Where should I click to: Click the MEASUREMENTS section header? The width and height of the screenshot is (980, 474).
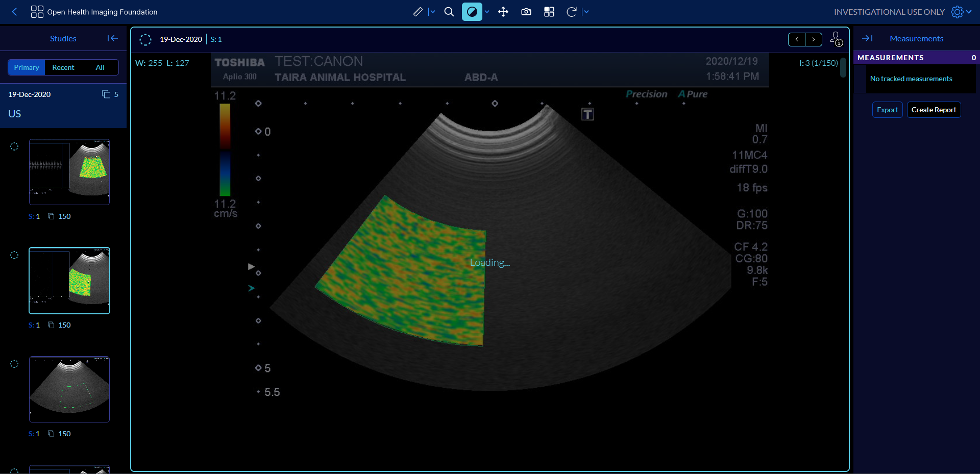(917, 58)
